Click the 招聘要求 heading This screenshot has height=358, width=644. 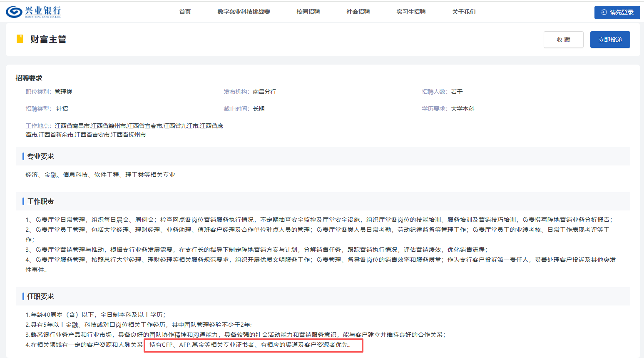[x=29, y=78]
